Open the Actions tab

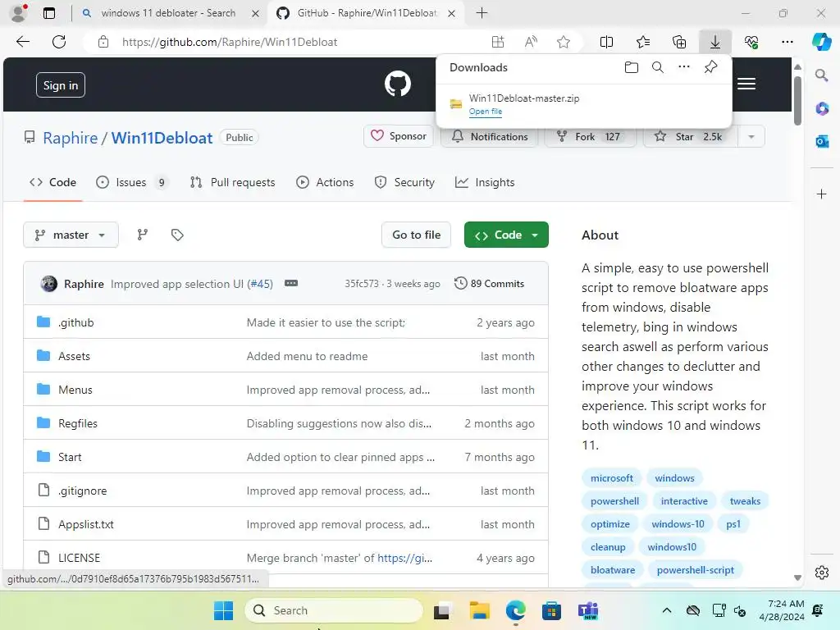[x=325, y=182]
